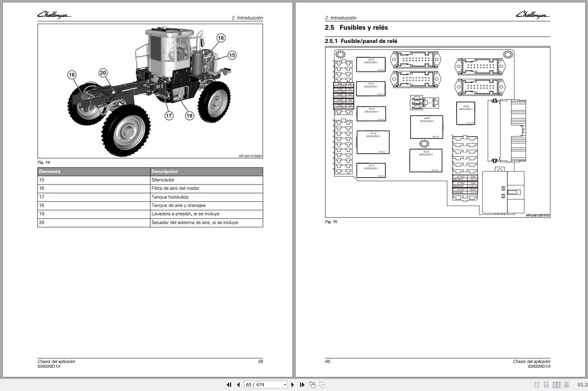
Task: Select the two-page facing layout
Action: (x=556, y=385)
